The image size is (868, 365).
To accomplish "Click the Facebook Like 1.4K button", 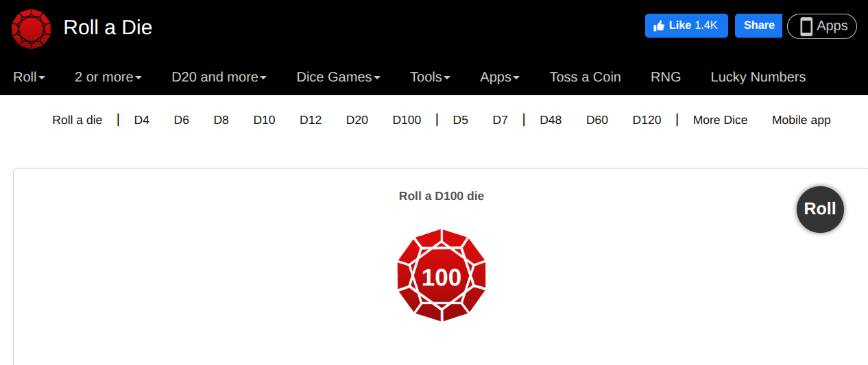I will pos(686,25).
